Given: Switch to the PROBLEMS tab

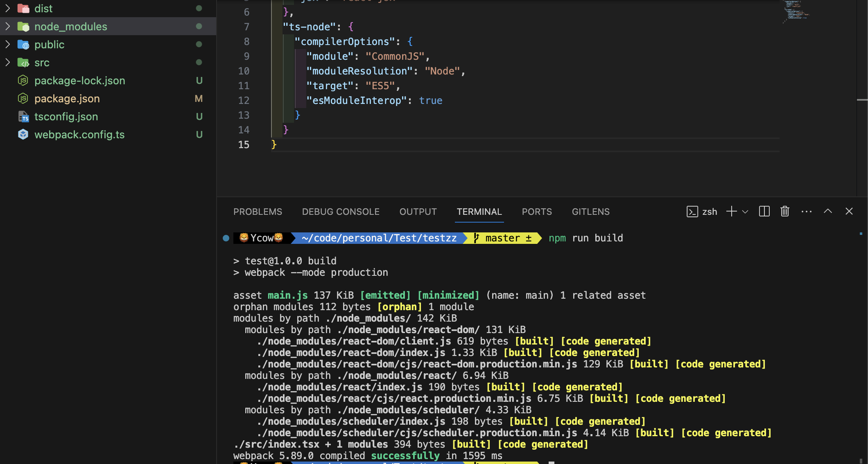Looking at the screenshot, I should pos(258,212).
